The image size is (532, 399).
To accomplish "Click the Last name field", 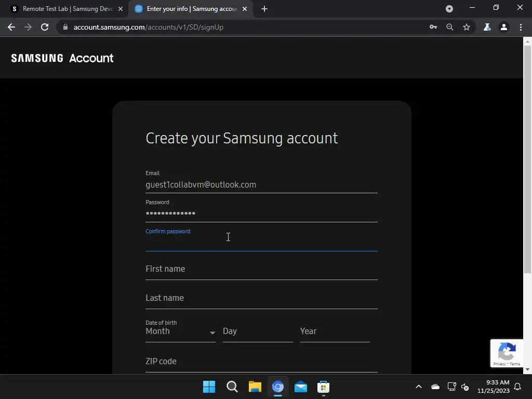I will click(261, 298).
